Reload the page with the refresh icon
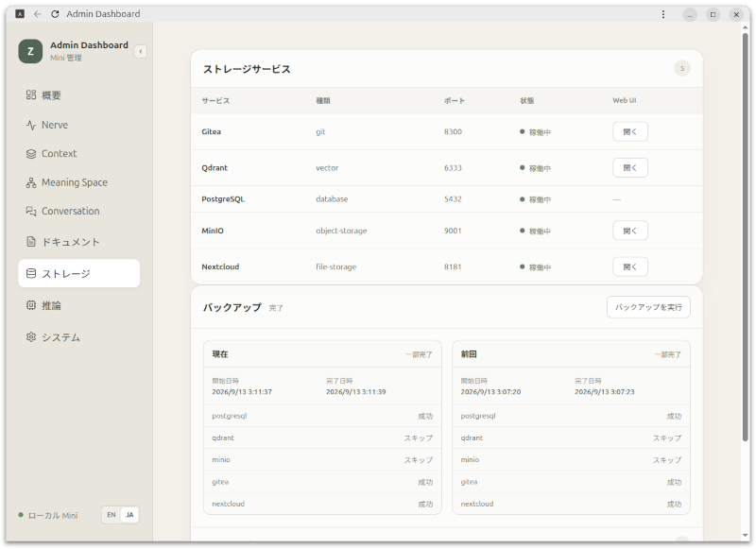Screen dimensions: 756x549 (x=55, y=14)
